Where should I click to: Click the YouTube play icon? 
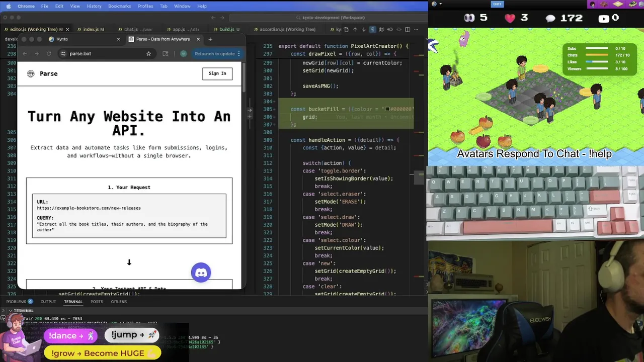click(x=604, y=19)
